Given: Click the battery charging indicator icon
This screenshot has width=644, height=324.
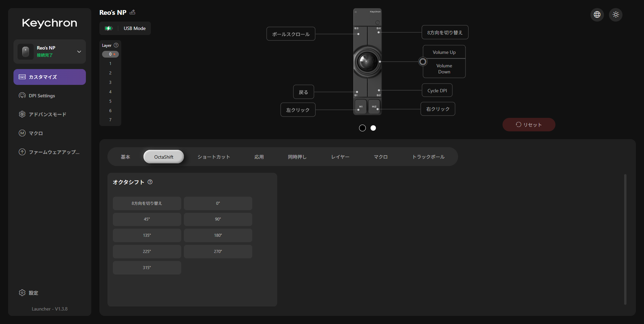Looking at the screenshot, I should [108, 28].
